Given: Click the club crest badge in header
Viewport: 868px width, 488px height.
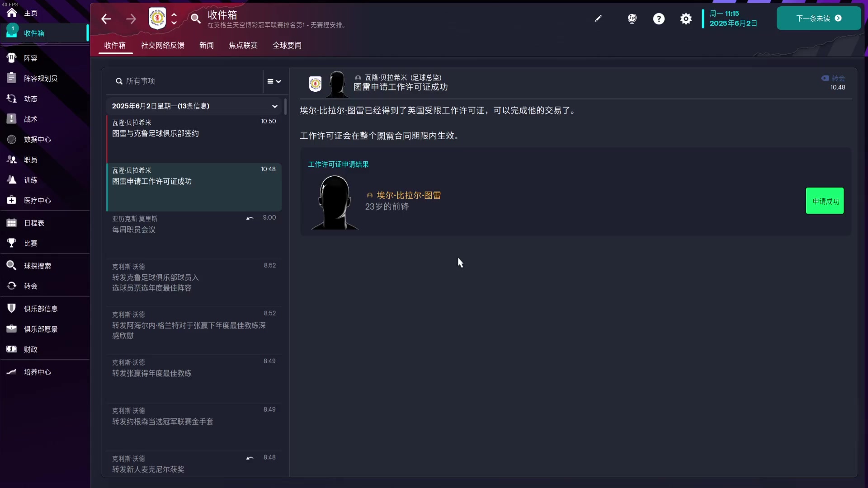Looking at the screenshot, I should click(157, 19).
